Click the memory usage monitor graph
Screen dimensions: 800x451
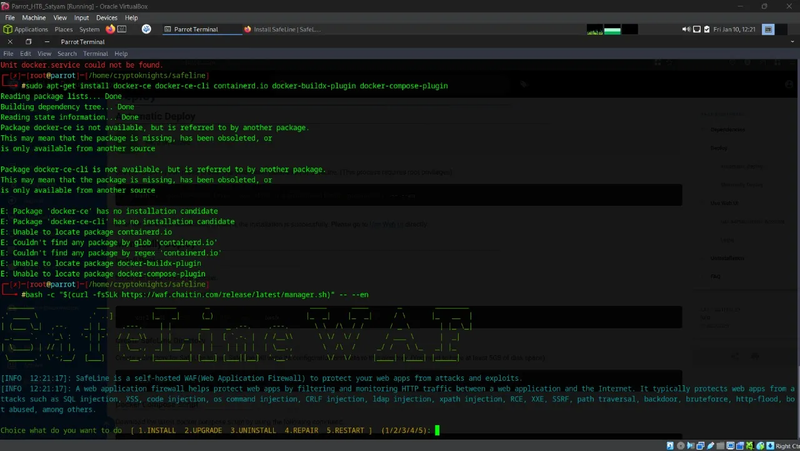(x=612, y=30)
